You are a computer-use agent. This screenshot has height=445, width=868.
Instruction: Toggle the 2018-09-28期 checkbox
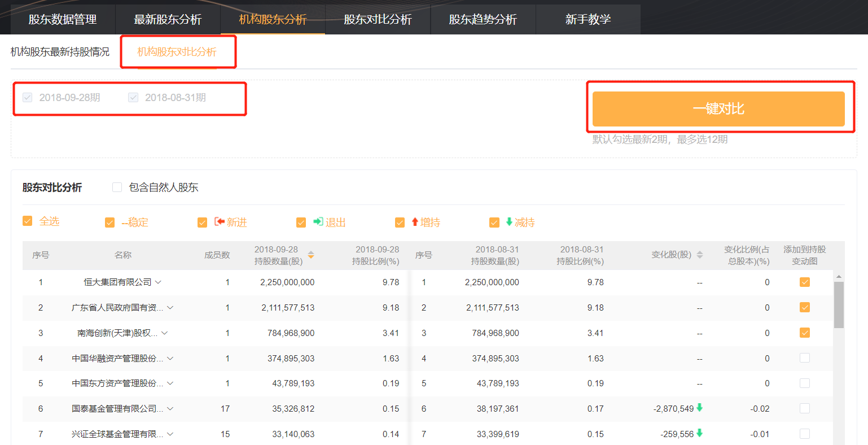pyautogui.click(x=27, y=98)
